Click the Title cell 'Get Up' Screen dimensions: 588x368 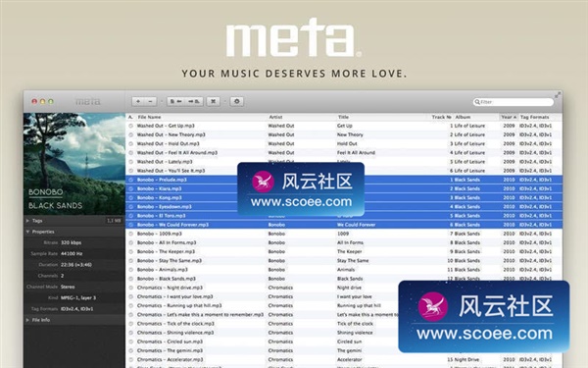(x=345, y=126)
